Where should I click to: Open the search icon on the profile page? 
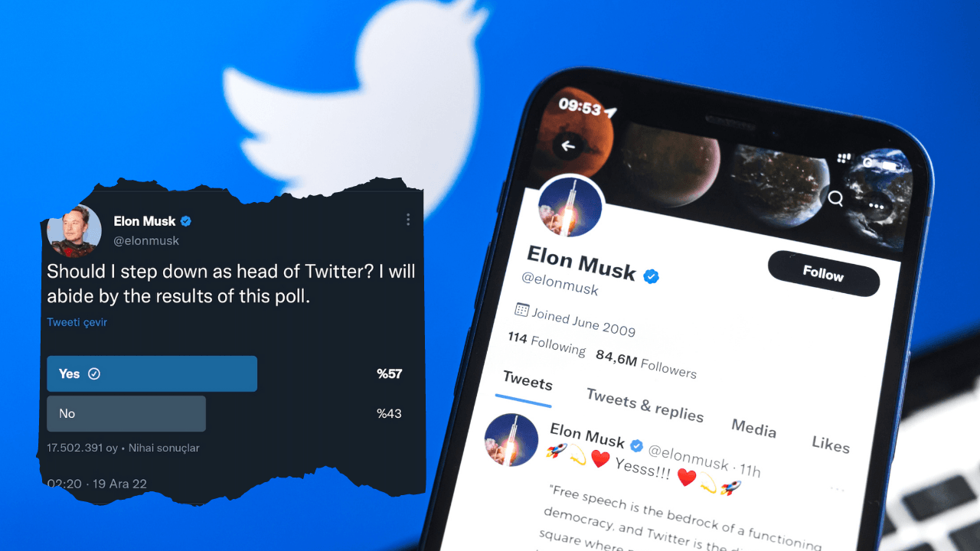835,198
